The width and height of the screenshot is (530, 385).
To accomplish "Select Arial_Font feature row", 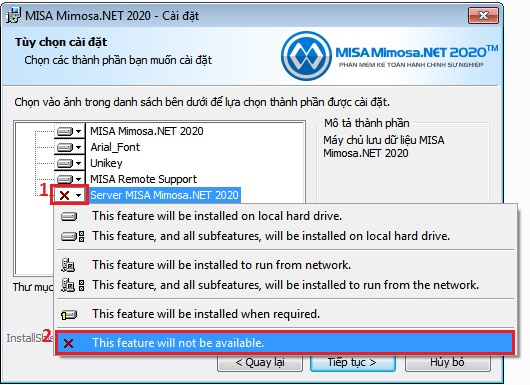I will [115, 147].
